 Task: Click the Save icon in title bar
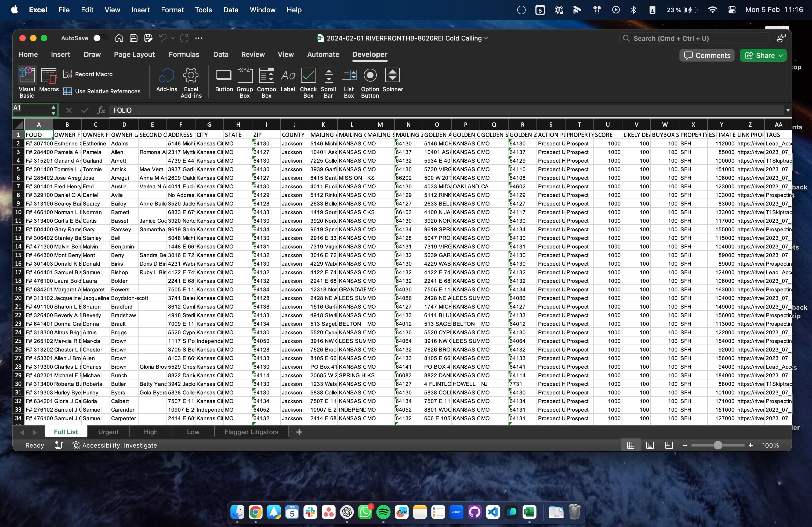pos(133,38)
